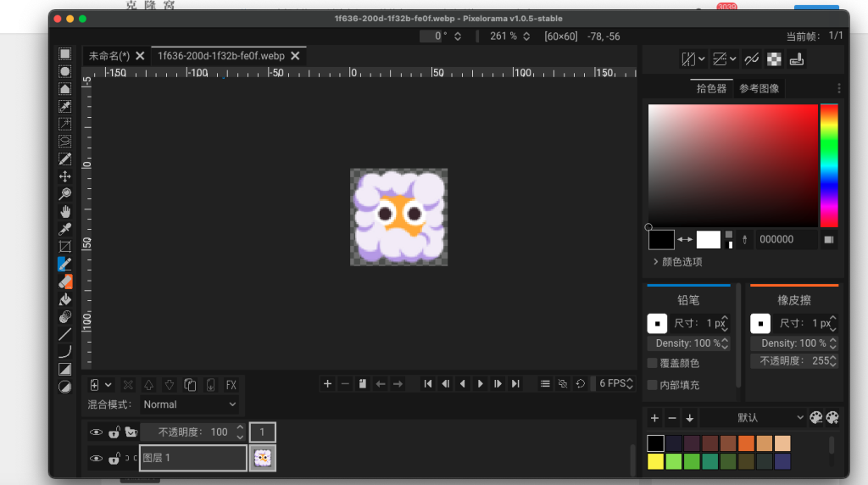Toggle visibility of 图层 1
The width and height of the screenshot is (868, 485).
[96, 459]
